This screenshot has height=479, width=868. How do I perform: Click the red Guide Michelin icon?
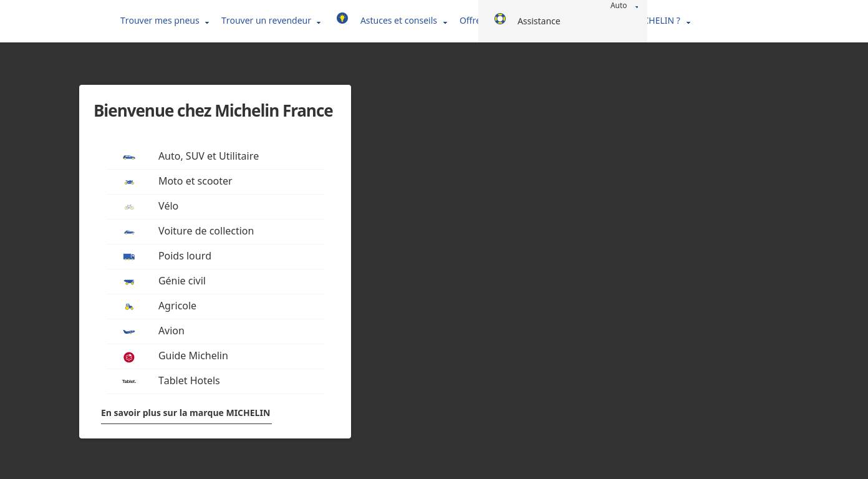(129, 357)
